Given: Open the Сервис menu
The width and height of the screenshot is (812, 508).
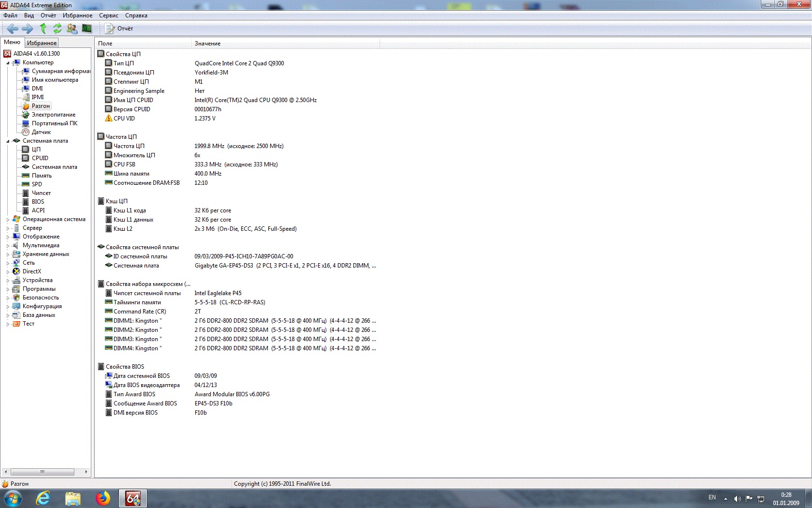Looking at the screenshot, I should point(109,15).
